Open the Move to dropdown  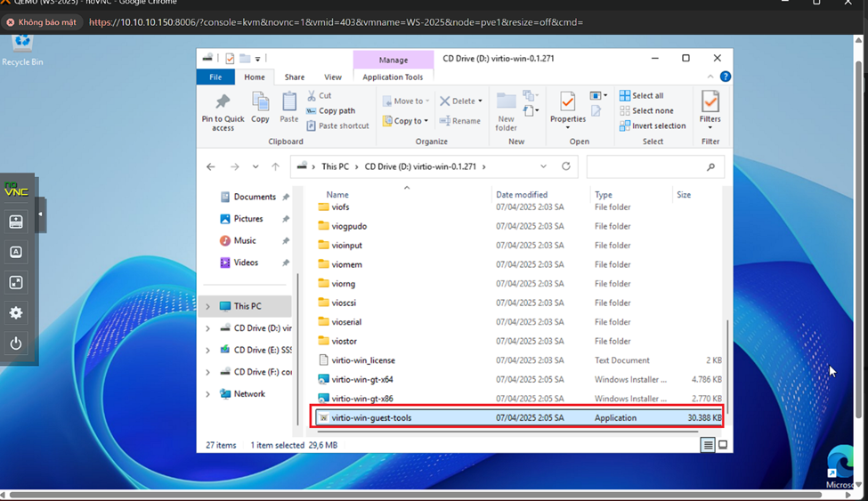[408, 101]
